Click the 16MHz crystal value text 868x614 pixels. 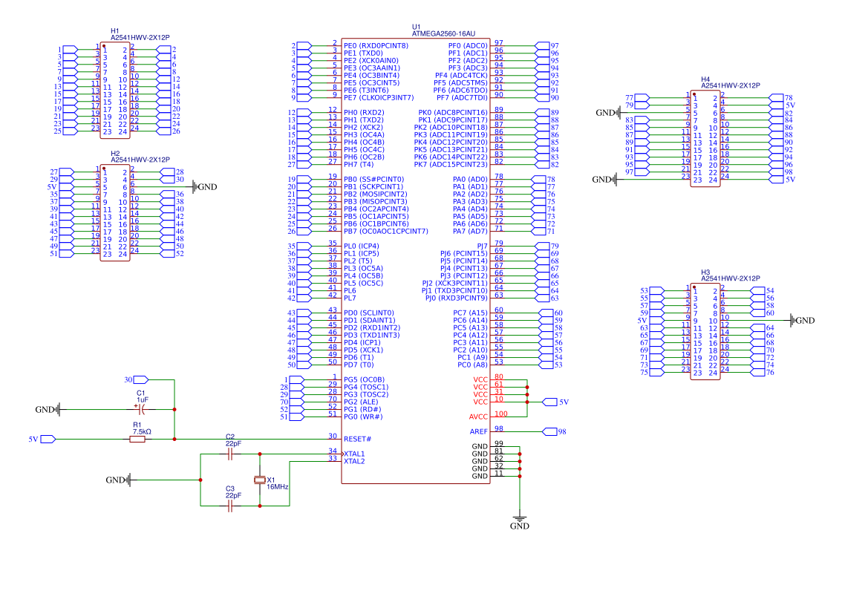click(x=278, y=486)
